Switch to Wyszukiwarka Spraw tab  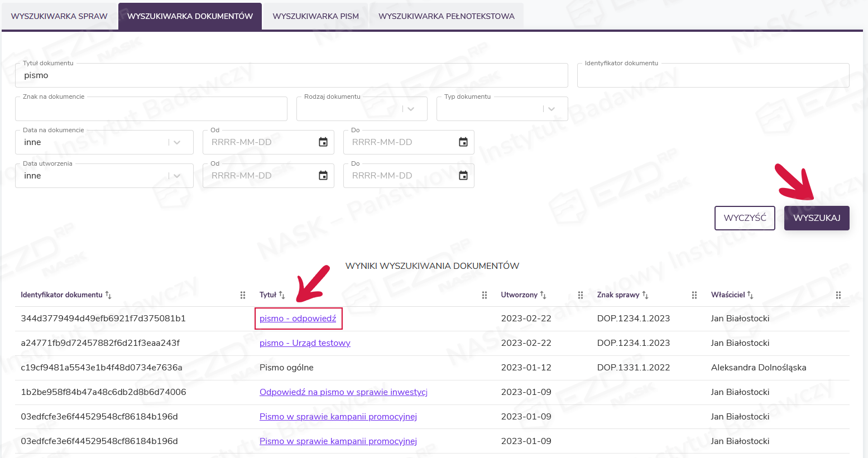59,16
